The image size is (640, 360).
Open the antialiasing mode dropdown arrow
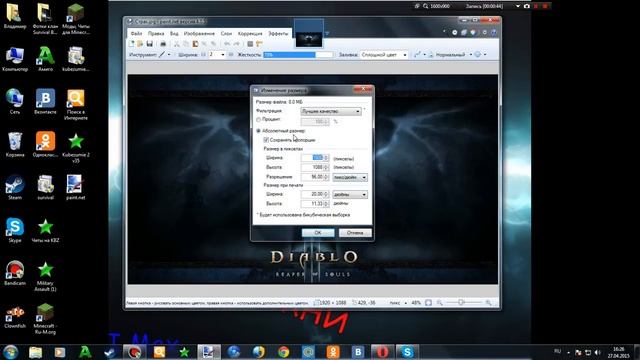pos(424,55)
